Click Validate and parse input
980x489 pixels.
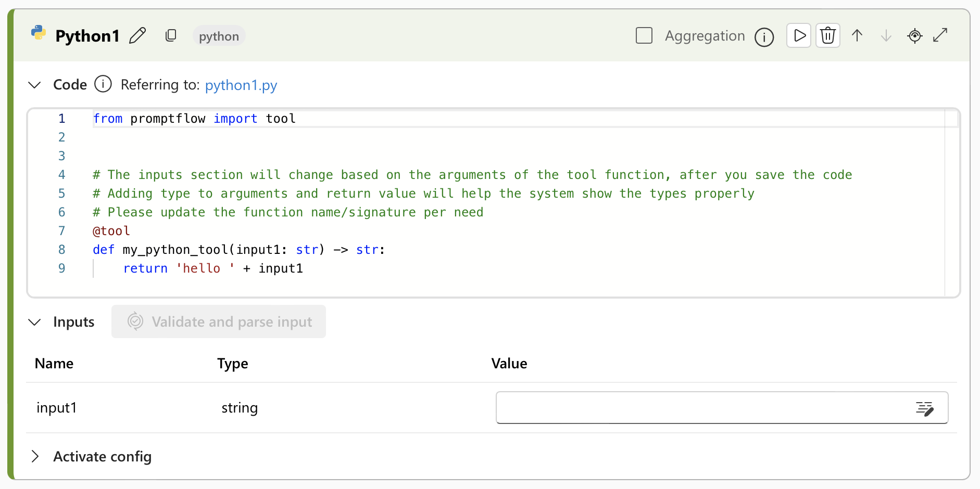click(x=218, y=321)
